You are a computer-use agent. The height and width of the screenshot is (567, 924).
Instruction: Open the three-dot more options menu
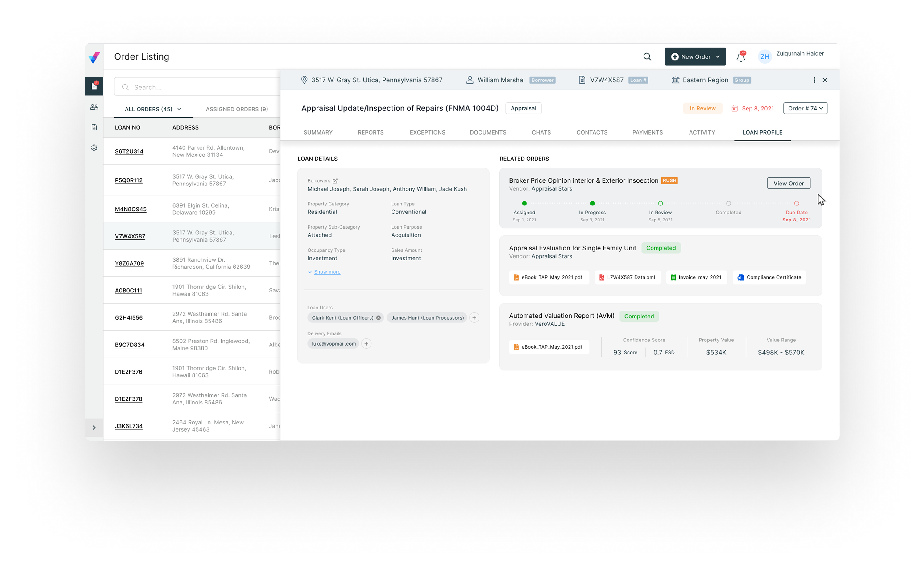[814, 80]
